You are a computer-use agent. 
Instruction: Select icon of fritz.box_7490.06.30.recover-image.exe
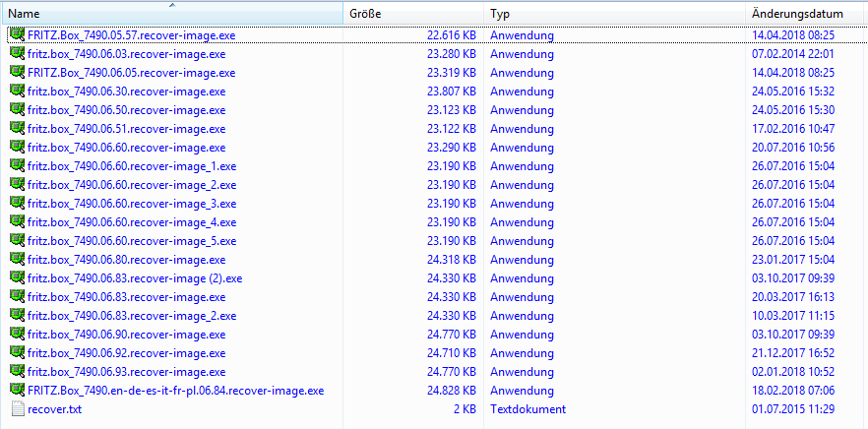pyautogui.click(x=18, y=91)
